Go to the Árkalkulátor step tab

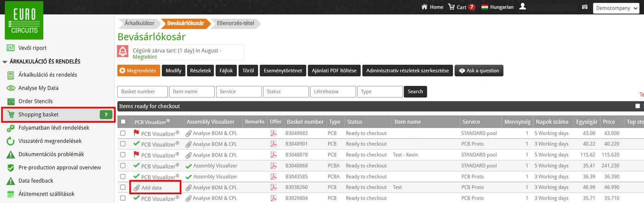click(x=139, y=23)
